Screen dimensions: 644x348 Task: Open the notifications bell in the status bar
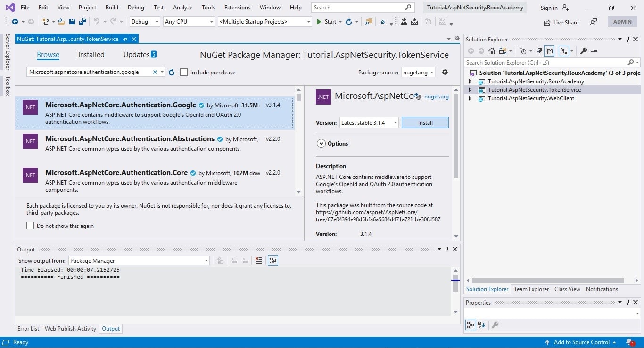pos(631,342)
